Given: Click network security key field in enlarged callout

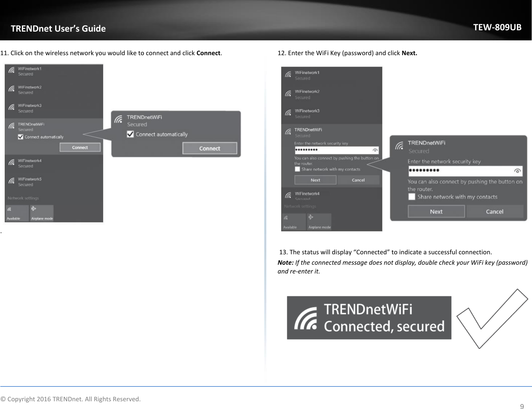Looking at the screenshot, I should 465,171.
